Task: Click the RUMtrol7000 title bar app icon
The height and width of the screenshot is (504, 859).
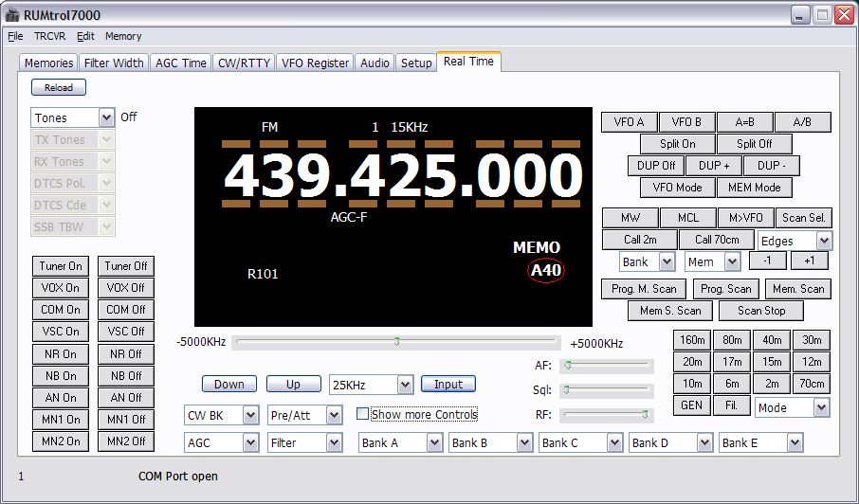Action: click(13, 15)
